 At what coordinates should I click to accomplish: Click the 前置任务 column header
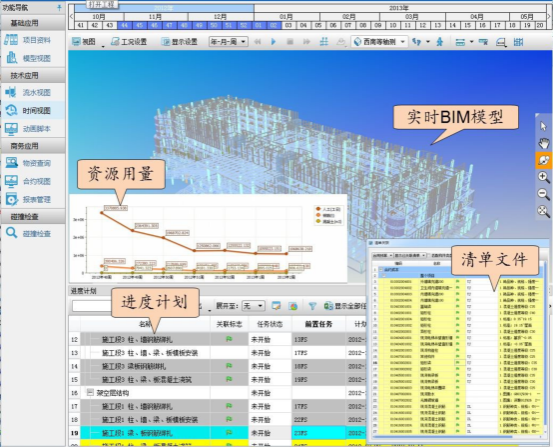(318, 324)
